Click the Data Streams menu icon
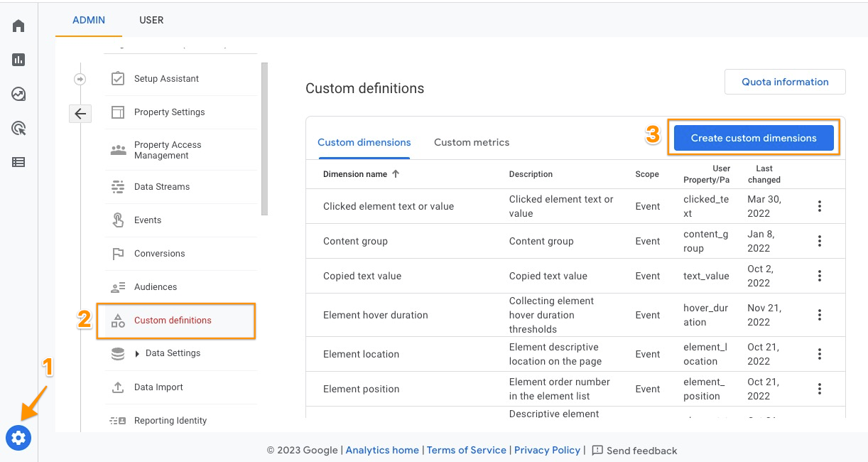 [x=117, y=186]
